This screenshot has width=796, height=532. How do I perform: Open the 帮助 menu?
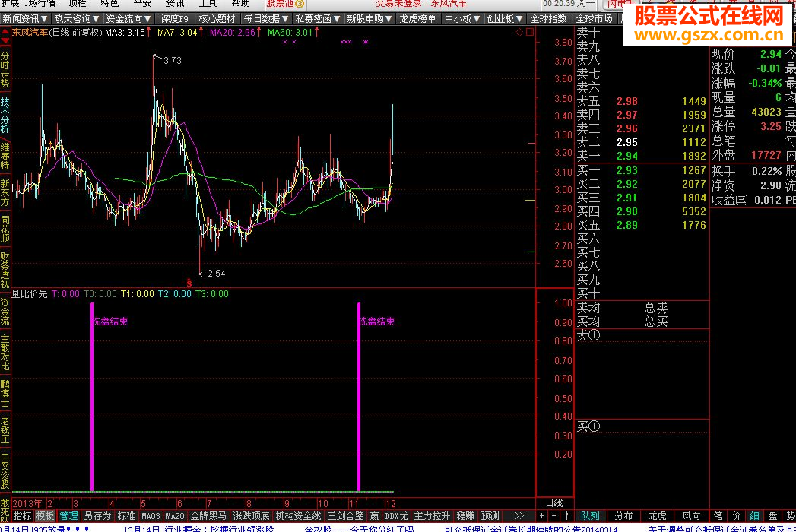click(240, 4)
